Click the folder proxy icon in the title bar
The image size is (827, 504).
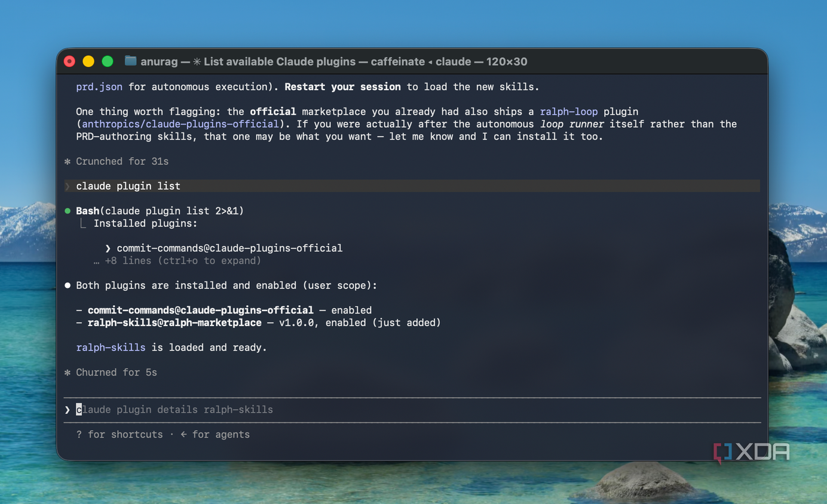(x=130, y=61)
